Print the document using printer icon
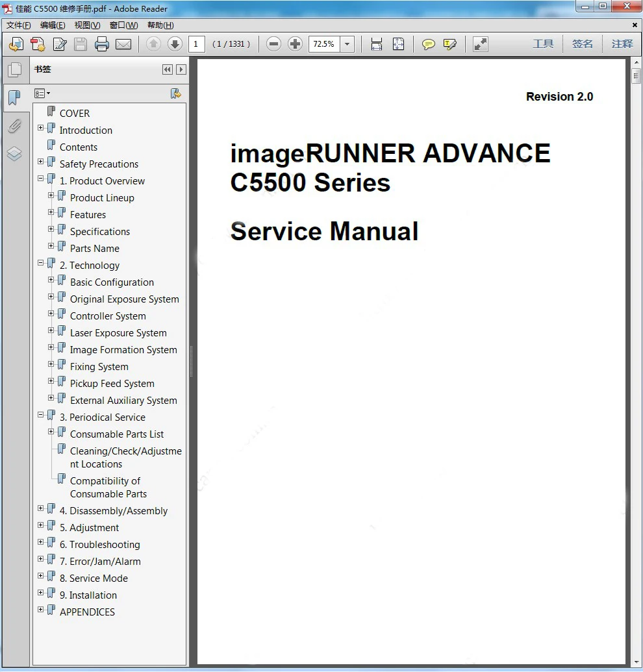Screen dimensions: 643x672 [x=101, y=44]
